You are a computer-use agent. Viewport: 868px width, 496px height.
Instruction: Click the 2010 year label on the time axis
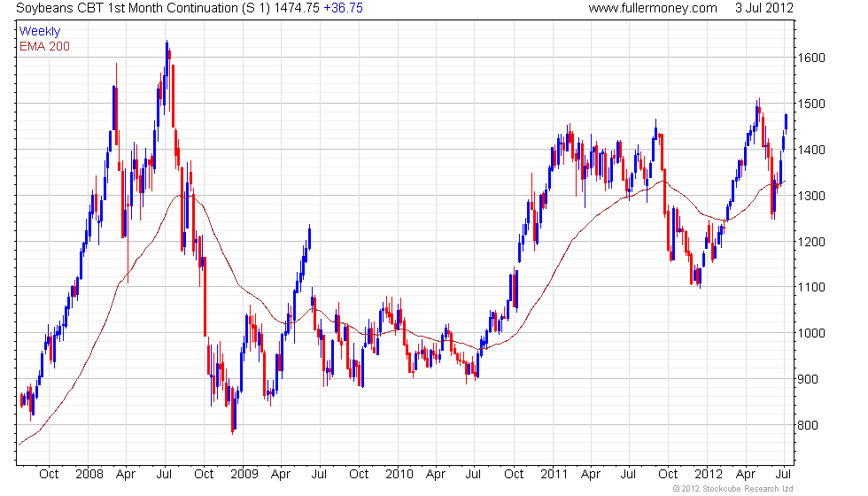[399, 474]
